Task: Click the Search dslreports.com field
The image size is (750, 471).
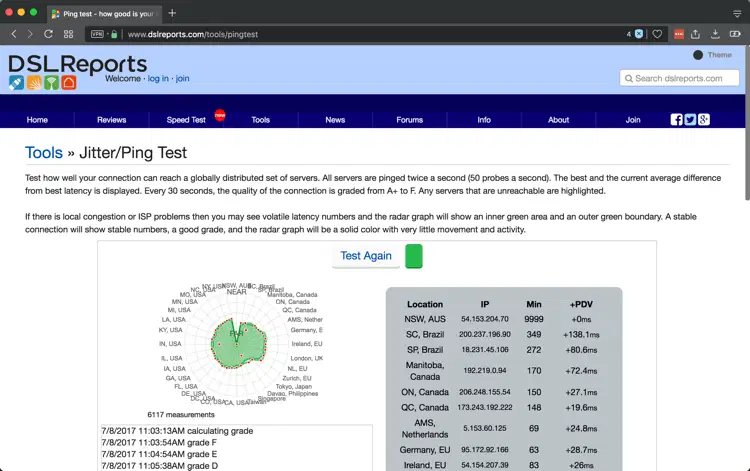Action: click(679, 78)
